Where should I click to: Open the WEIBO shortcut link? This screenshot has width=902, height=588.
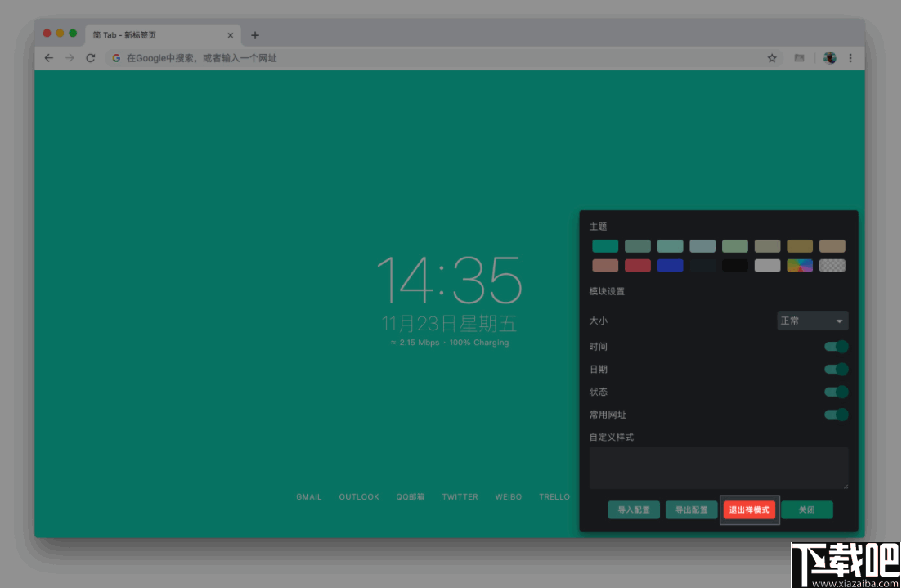(509, 496)
